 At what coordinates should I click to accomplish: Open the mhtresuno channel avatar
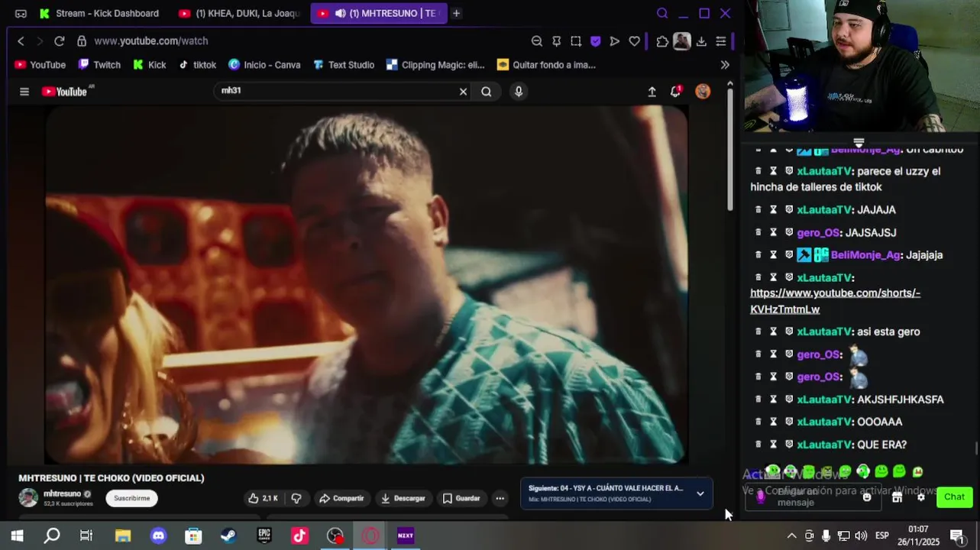click(x=28, y=498)
